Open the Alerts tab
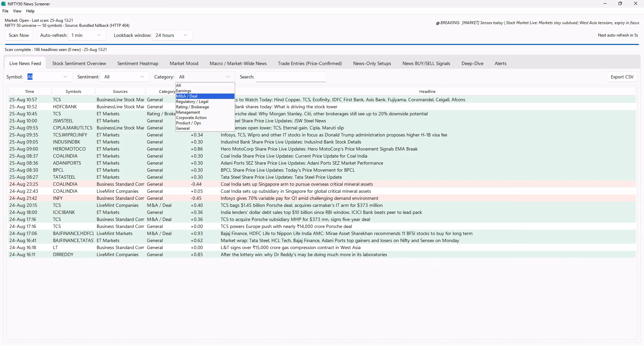Screen dimensions: 644x346 pos(500,63)
